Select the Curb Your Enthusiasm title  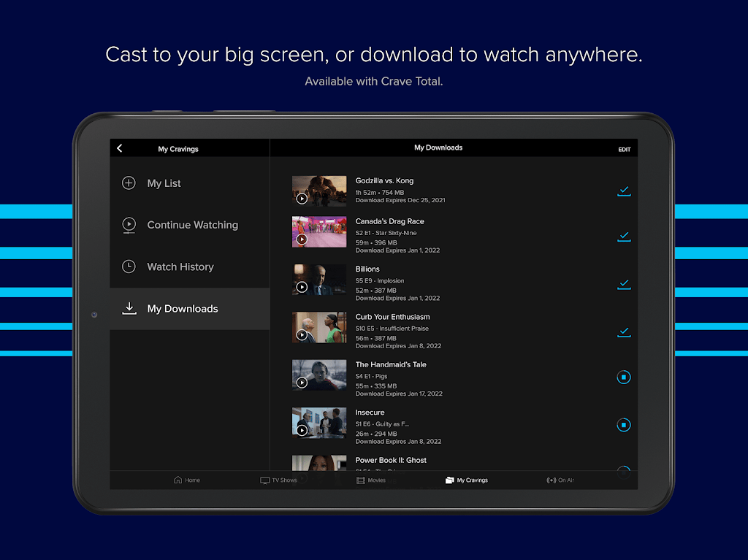tap(392, 317)
